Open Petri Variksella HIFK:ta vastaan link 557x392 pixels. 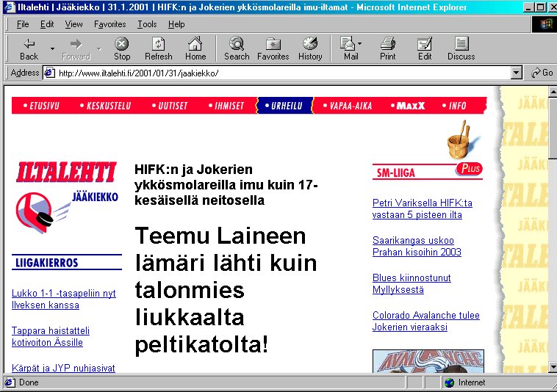(x=423, y=208)
